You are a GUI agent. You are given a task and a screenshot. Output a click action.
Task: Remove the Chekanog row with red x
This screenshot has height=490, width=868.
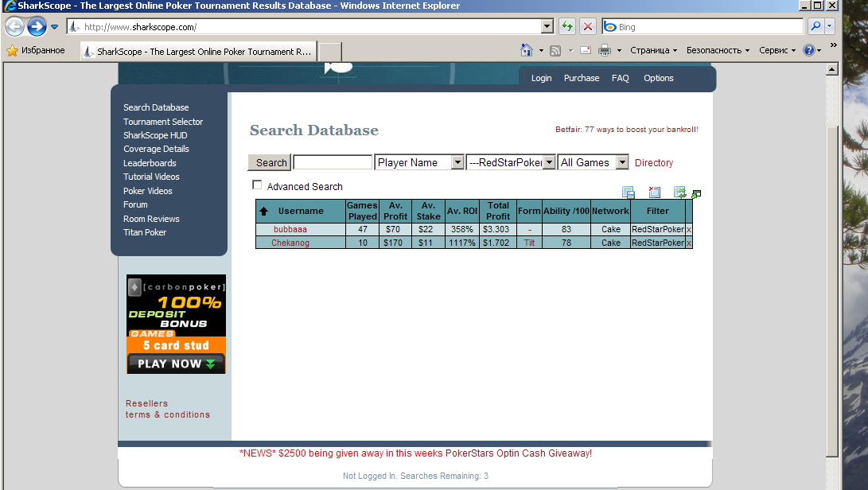click(x=689, y=243)
